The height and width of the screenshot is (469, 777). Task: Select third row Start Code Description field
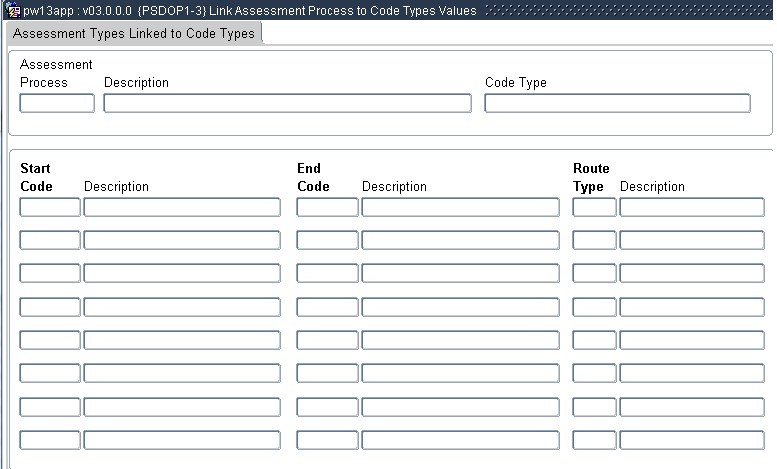[x=182, y=273]
